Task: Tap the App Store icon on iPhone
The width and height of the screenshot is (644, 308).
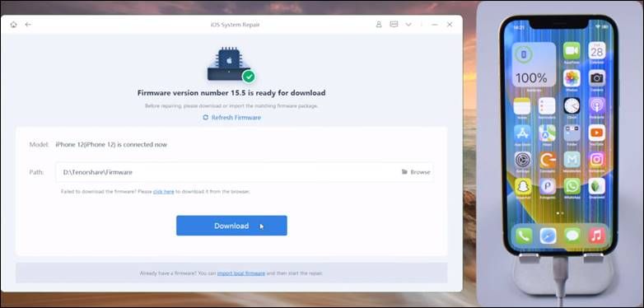Action: (522, 133)
